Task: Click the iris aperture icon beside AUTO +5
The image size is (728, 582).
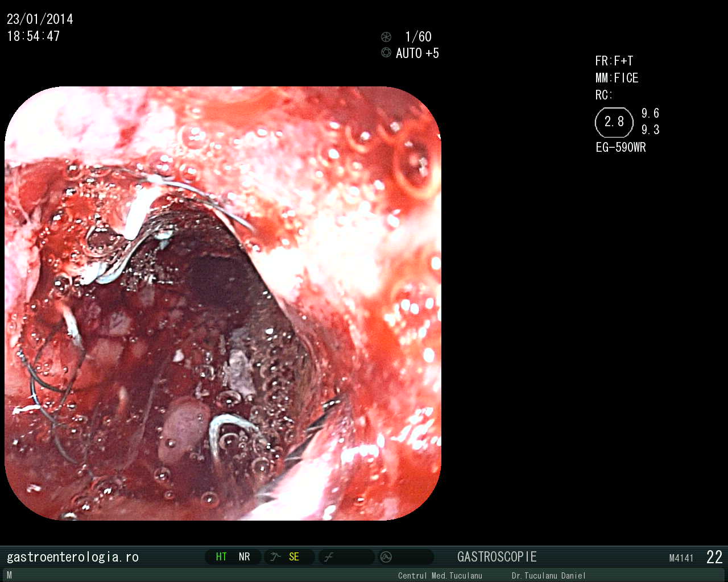Action: point(386,53)
